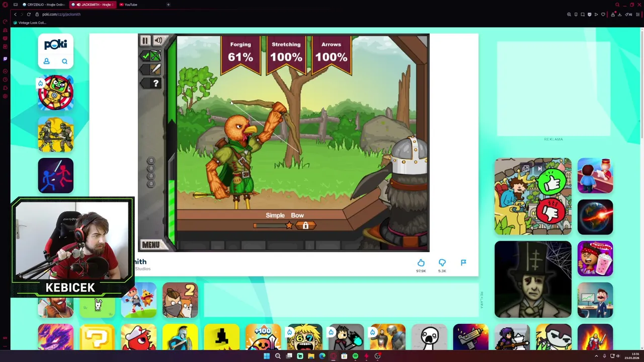
Task: Like the game with thumbs up
Action: coord(421,262)
